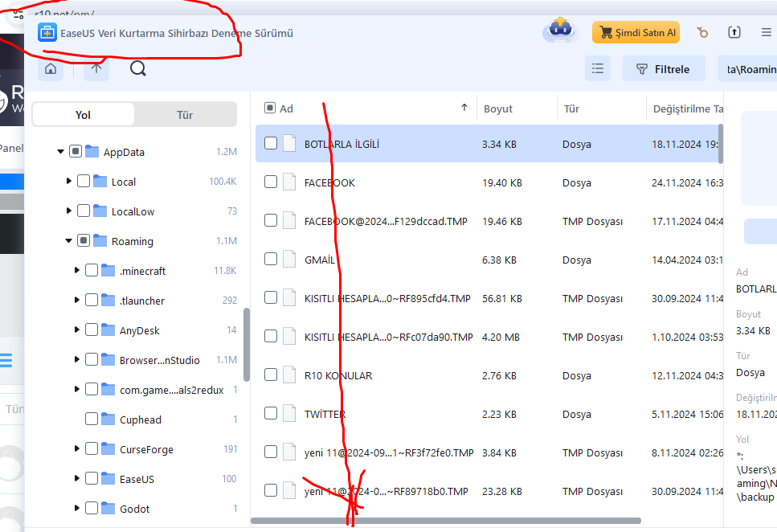Viewport: 777px width, 532px height.
Task: Tick the LocalLow folder checkbox
Action: pos(84,211)
